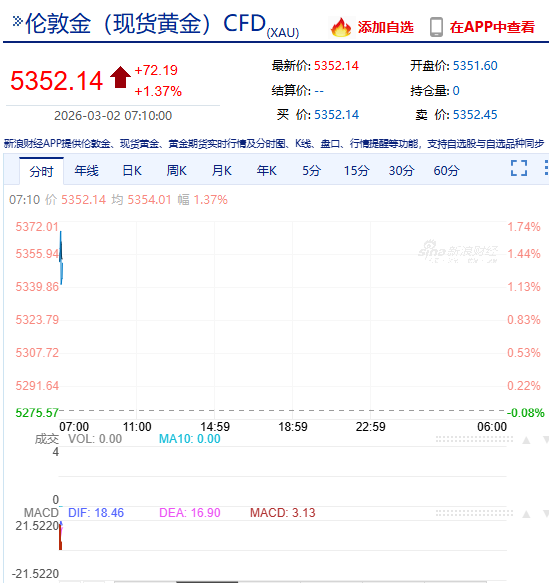
Task: Click the 06:00 time axis label
Action: [492, 426]
